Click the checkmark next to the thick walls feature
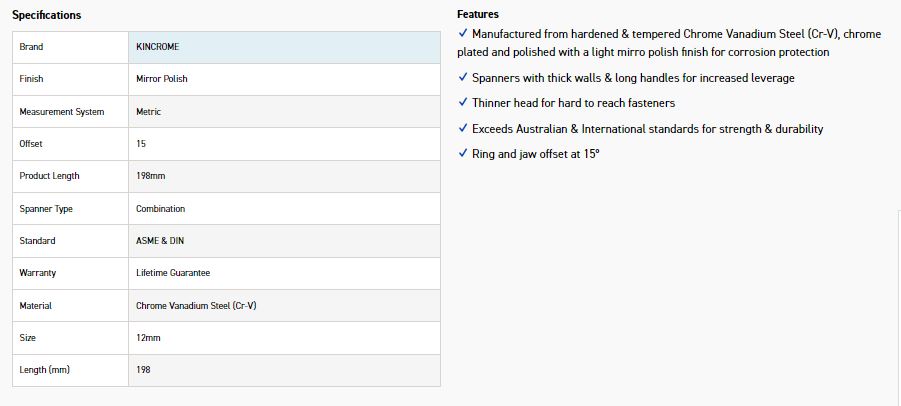 point(462,78)
